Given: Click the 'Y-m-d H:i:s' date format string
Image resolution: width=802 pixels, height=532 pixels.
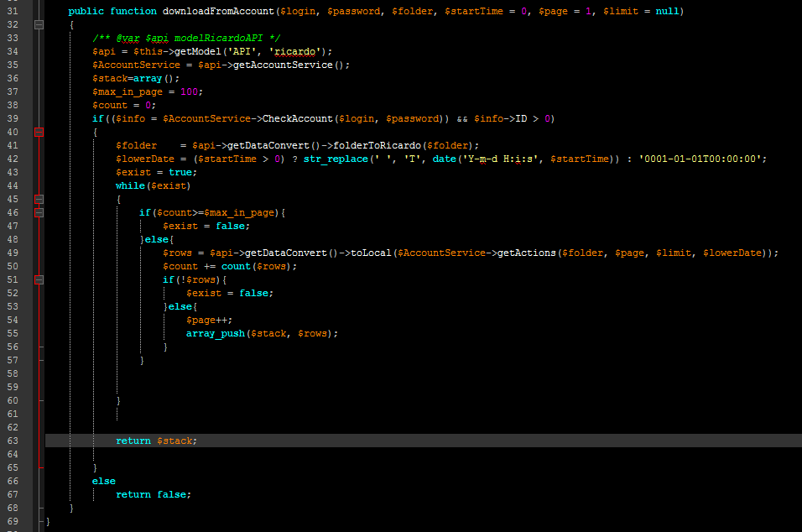Looking at the screenshot, I should pyautogui.click(x=500, y=159).
